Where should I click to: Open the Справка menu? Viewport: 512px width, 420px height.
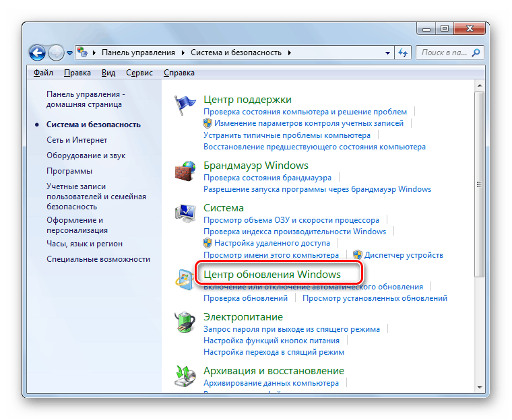point(179,73)
